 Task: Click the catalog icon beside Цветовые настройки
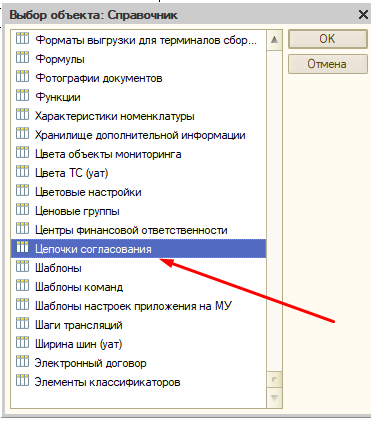tap(22, 190)
